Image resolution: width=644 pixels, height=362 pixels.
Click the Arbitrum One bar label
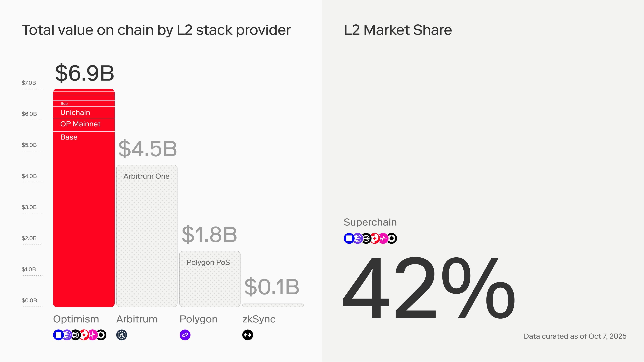pyautogui.click(x=147, y=176)
